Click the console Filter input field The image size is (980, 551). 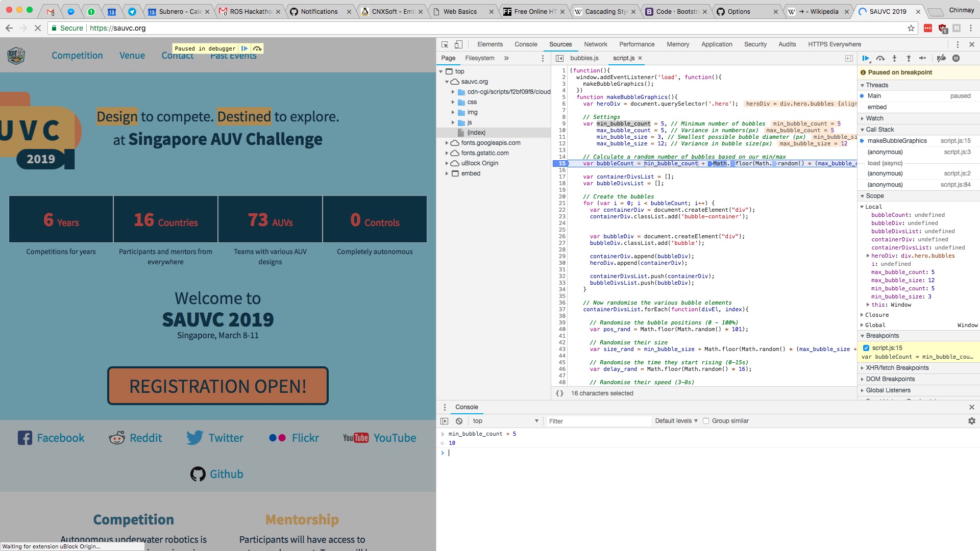597,421
